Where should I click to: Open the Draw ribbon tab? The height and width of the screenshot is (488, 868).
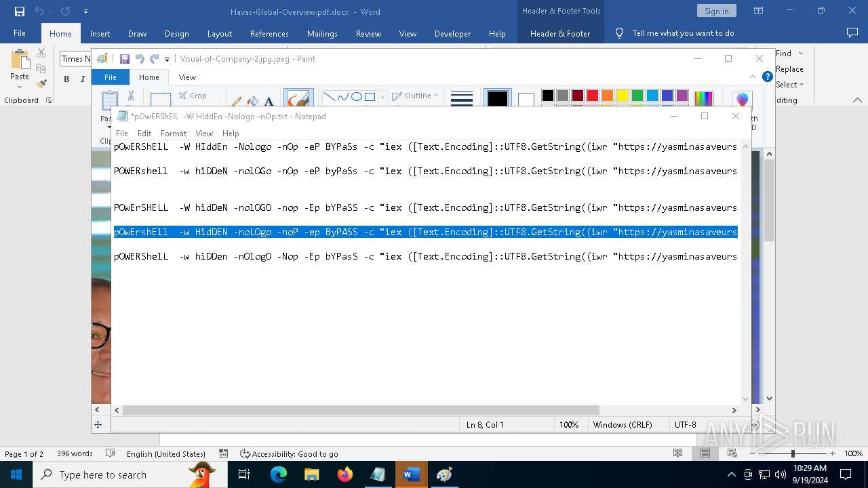tap(137, 33)
